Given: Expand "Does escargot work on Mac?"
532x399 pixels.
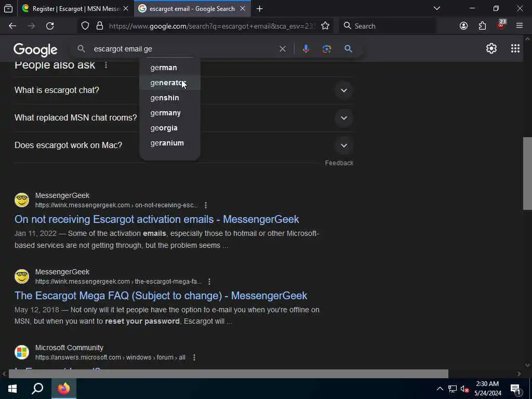Looking at the screenshot, I should coord(184,145).
